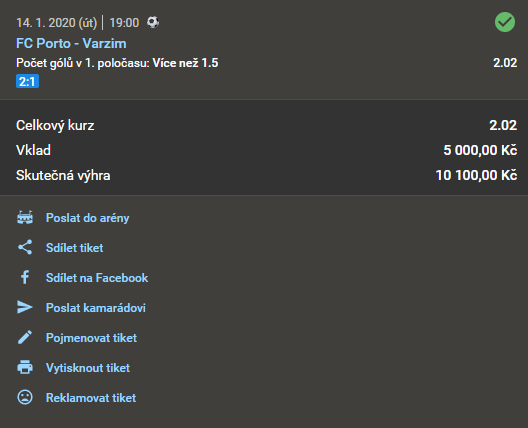This screenshot has width=528, height=428.
Task: Select Reklamovat tiket
Action: pos(91,398)
